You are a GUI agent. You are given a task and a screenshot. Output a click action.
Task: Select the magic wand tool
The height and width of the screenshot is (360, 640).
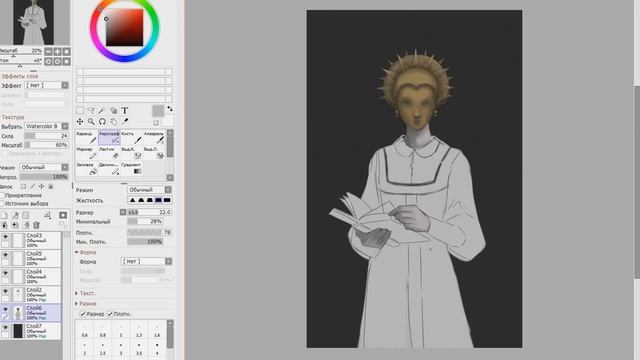click(x=102, y=111)
